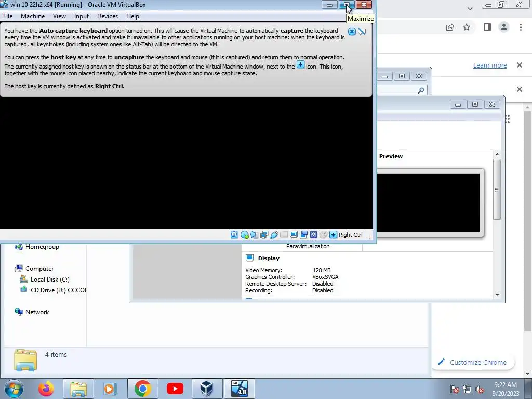Close the second Chrome notification bar
The image size is (532, 399).
click(520, 89)
